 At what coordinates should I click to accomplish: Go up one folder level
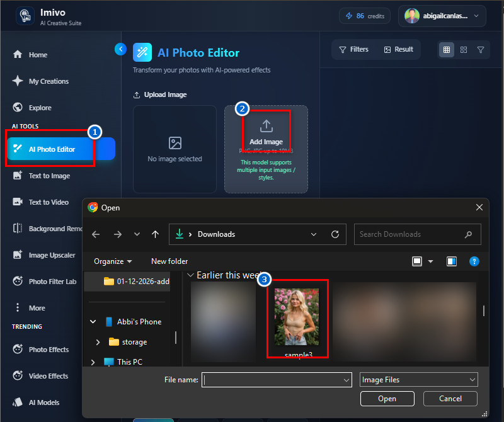pos(155,234)
